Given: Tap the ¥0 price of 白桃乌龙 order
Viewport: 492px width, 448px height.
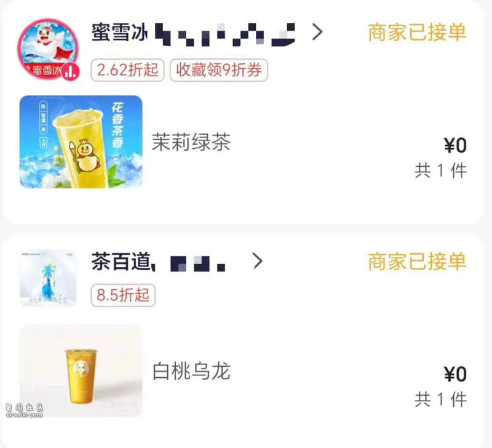Looking at the screenshot, I should click(x=455, y=374).
